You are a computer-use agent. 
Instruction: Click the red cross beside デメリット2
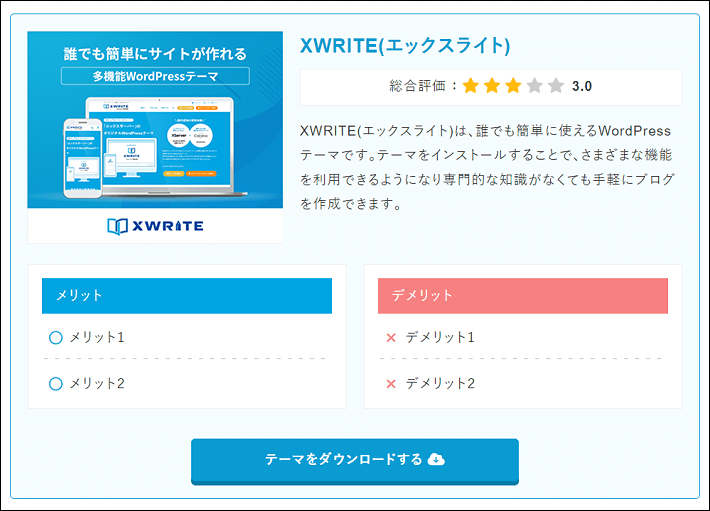(391, 384)
